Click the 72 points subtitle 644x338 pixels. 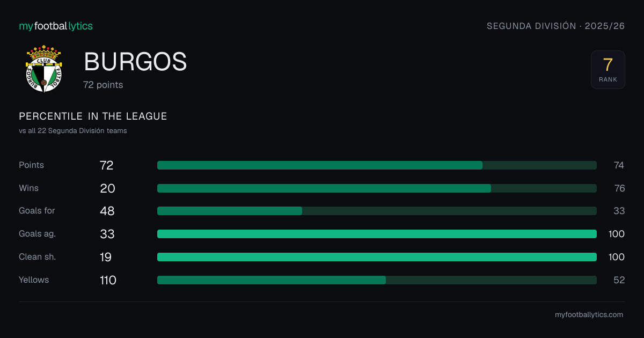[x=103, y=85]
